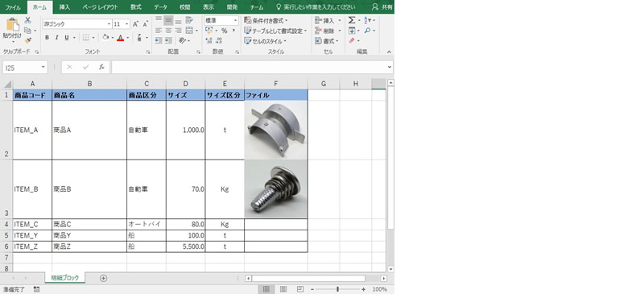
Task: Select the bolt image in row 3
Action: coord(275,189)
